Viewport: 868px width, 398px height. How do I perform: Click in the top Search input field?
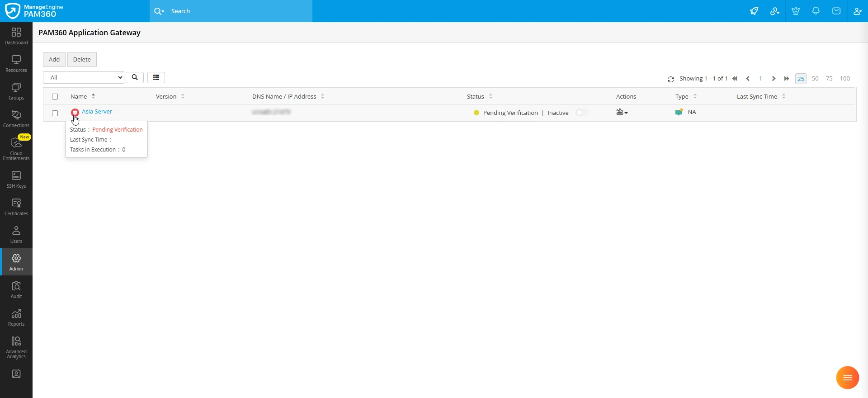pyautogui.click(x=240, y=11)
